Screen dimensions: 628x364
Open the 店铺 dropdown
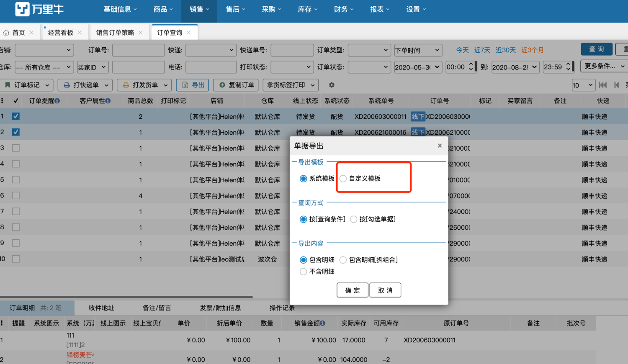click(44, 50)
